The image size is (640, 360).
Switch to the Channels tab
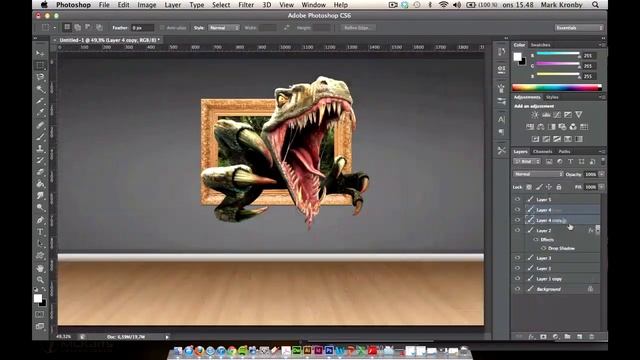coord(542,151)
